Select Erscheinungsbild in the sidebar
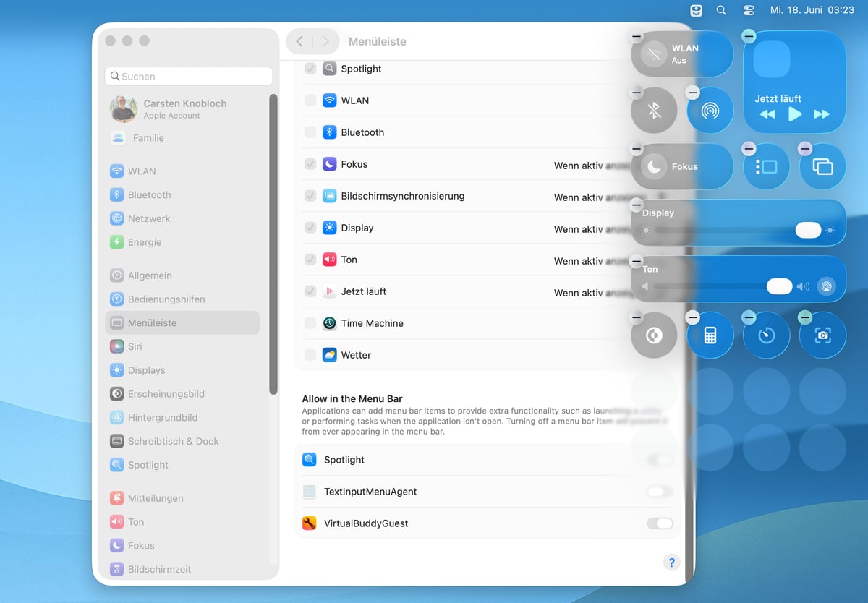Viewport: 868px width, 603px height. [166, 394]
